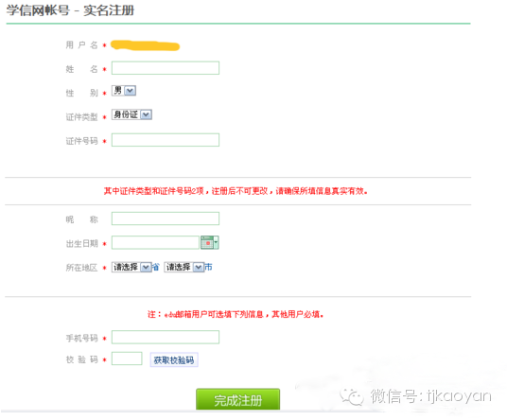The height and width of the screenshot is (420, 507).
Task: Select a province in the 省 dropdown
Action: pyautogui.click(x=131, y=267)
